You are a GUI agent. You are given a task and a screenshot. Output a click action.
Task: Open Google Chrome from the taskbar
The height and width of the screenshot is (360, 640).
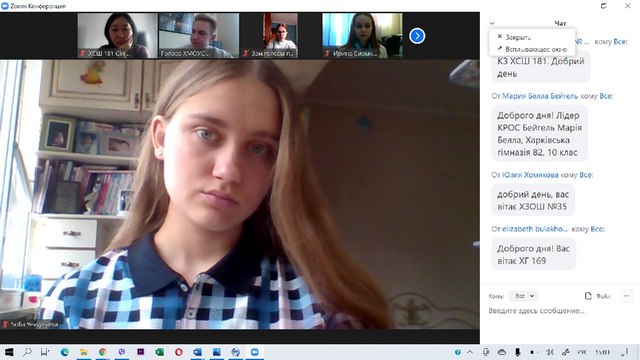pos(102,352)
